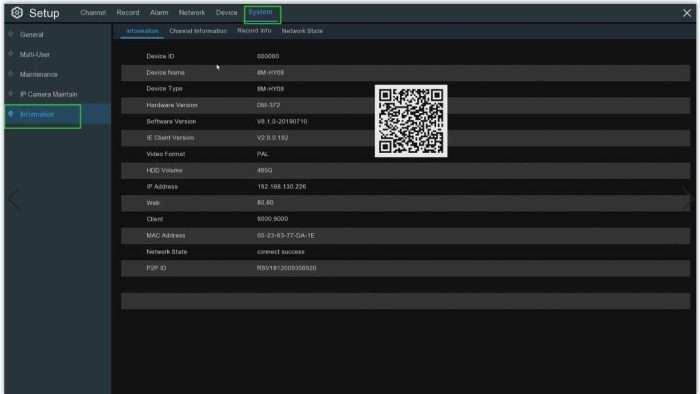Screen dimensions: 700x394
Task: Click the P2P ID value
Action: coord(287,268)
